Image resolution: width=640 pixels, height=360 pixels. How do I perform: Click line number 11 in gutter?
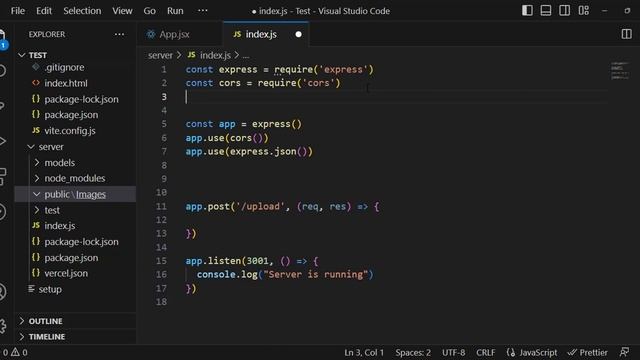(161, 206)
